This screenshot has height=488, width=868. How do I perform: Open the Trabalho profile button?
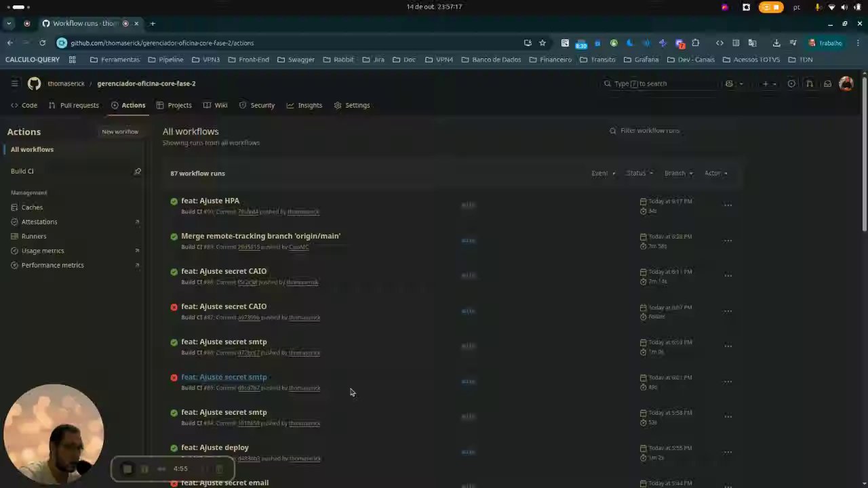825,43
